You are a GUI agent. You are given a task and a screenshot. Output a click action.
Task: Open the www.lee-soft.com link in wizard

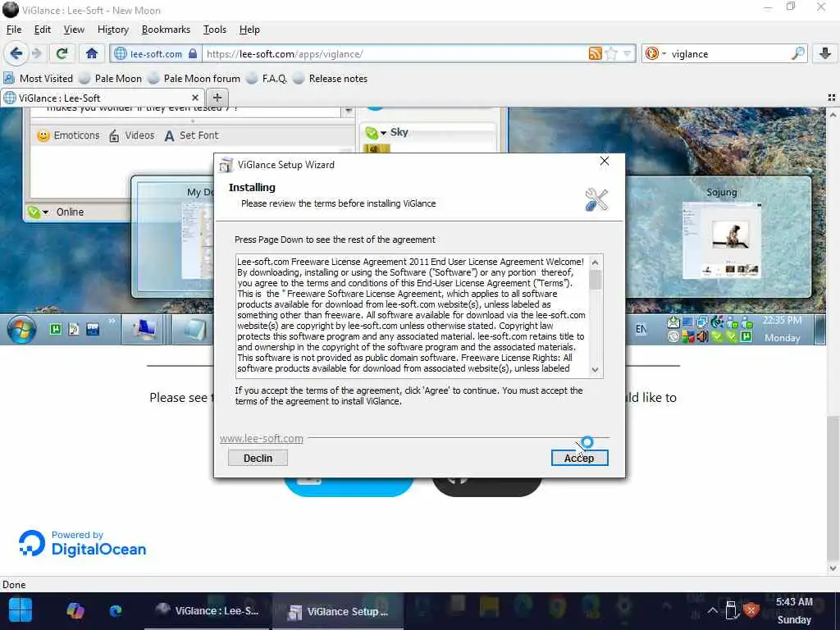click(262, 438)
